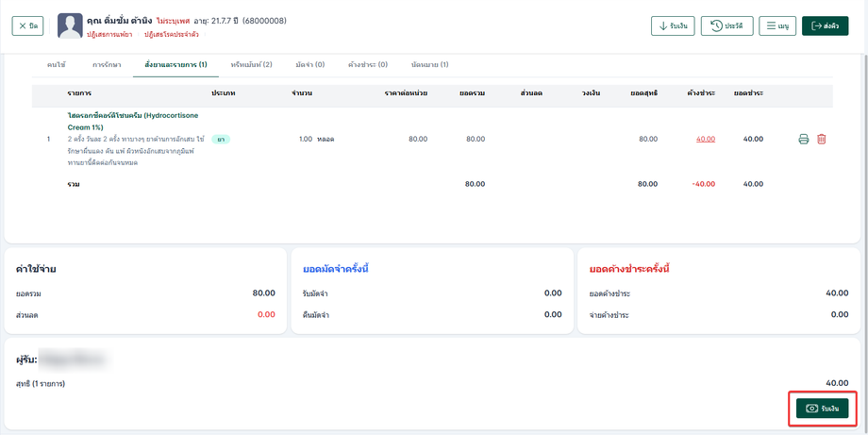This screenshot has height=435, width=868.
Task: Click the รับเงิน button in the top header
Action: (x=673, y=26)
